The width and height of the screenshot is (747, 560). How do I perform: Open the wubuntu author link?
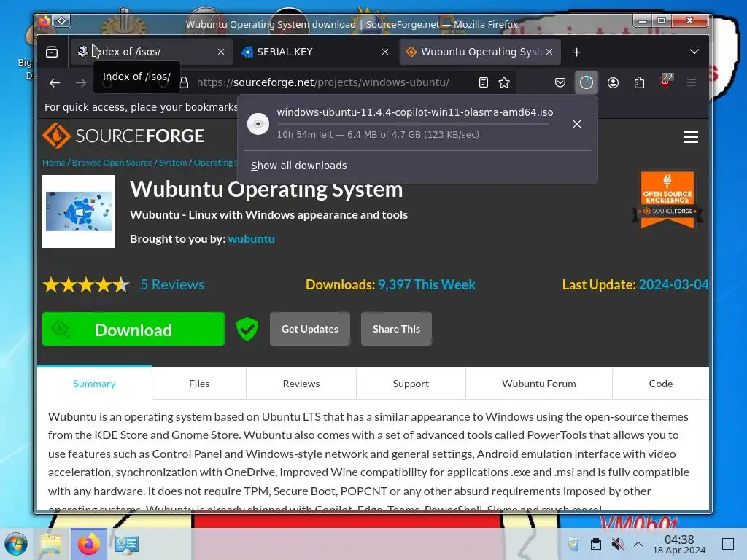click(x=251, y=239)
